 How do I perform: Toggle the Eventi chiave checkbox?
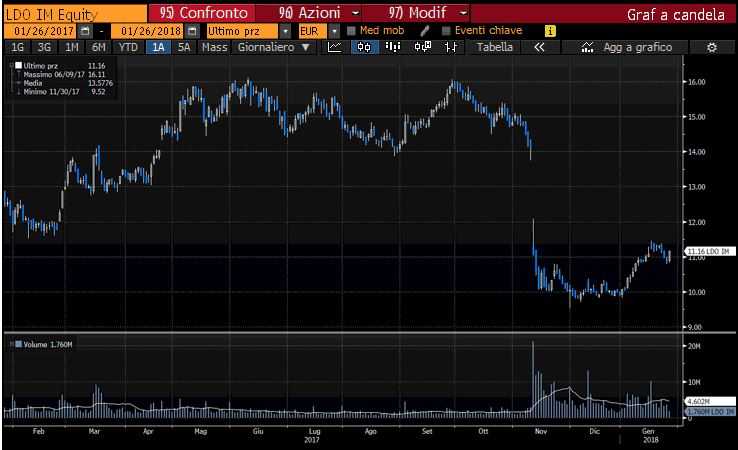click(x=446, y=31)
